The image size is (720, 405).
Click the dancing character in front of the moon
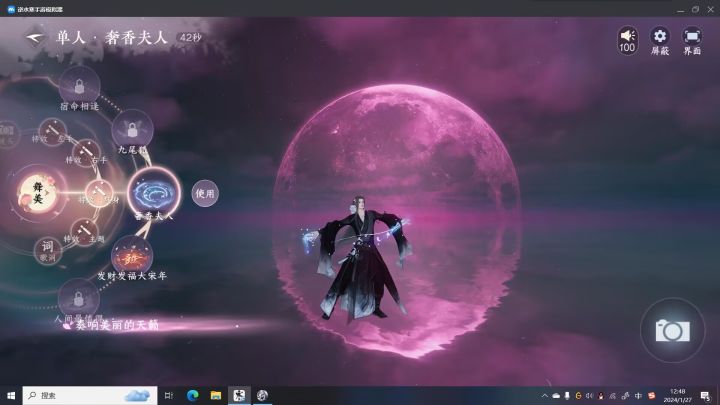[x=360, y=259]
